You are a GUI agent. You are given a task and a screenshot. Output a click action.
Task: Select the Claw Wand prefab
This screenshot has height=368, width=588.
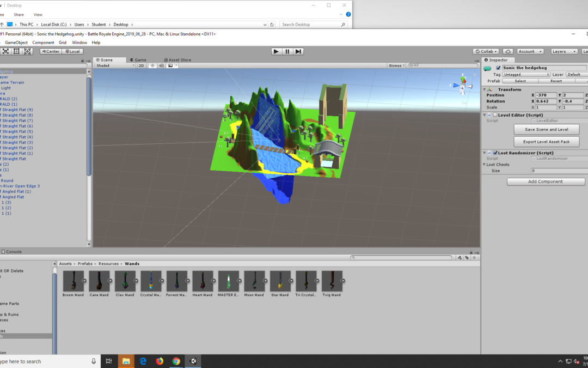click(125, 283)
